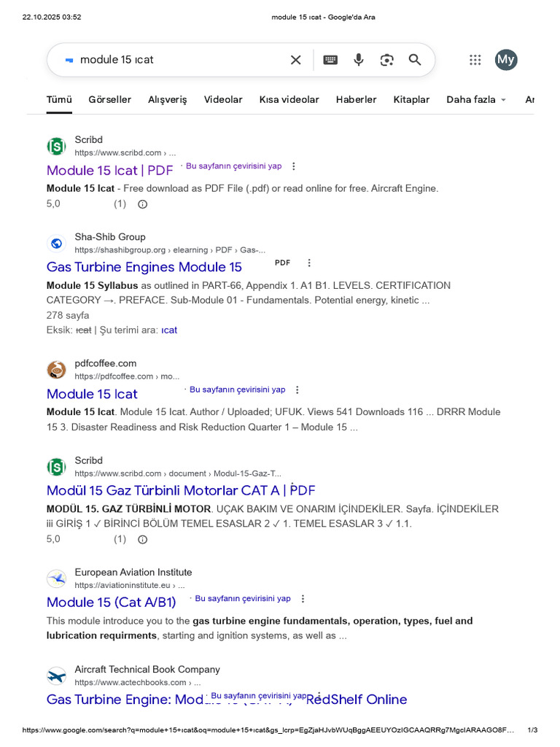Switch to the Görseller tab
The width and height of the screenshot is (560, 747).
pos(109,99)
